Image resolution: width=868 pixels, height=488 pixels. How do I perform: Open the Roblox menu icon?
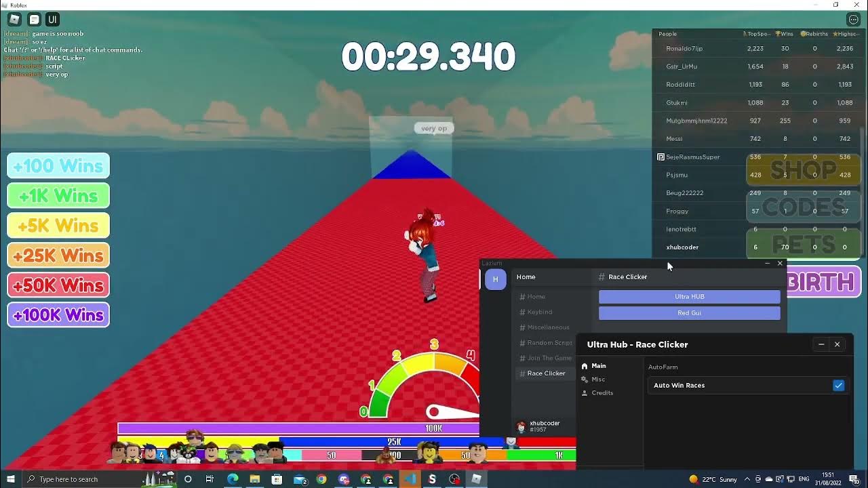click(x=14, y=20)
